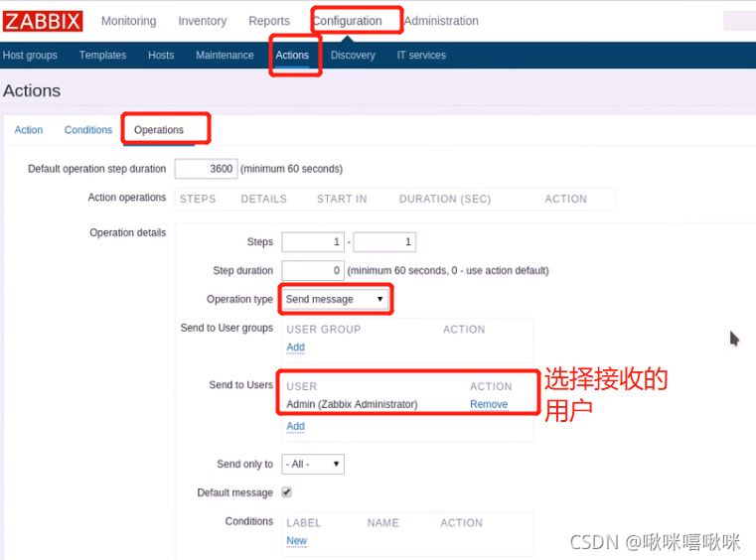Open the Inventory menu
The image size is (756, 560).
[203, 21]
